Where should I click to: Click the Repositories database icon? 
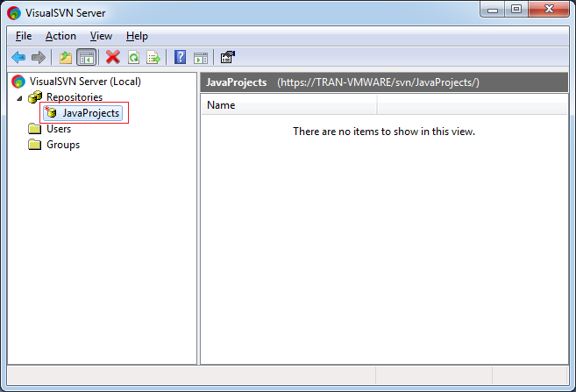point(35,97)
